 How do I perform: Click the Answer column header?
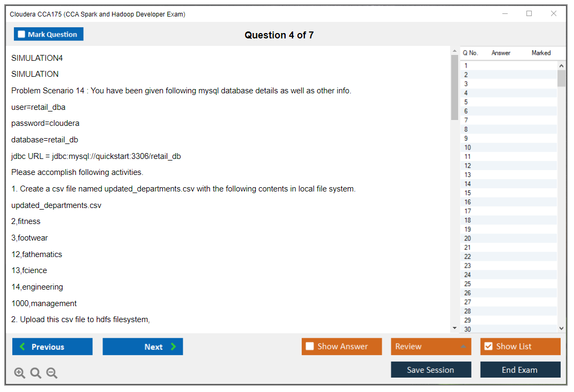501,53
